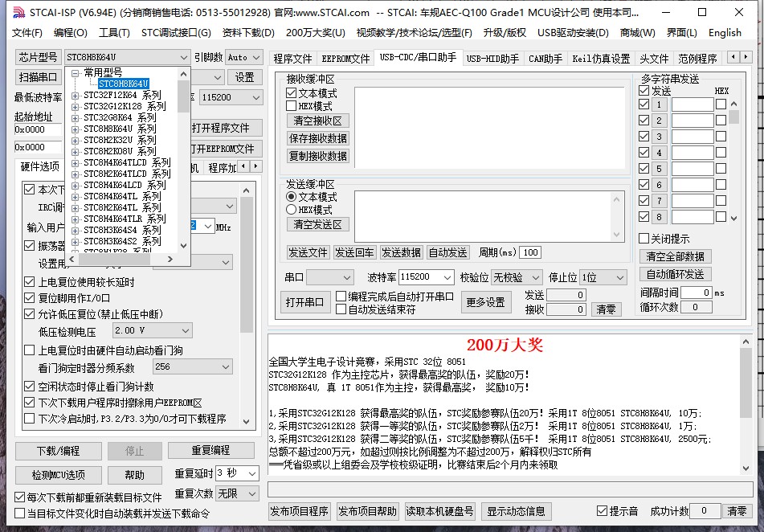The width and height of the screenshot is (764, 532).
Task: Enable 自动发送结束符 checkbox
Action: pos(341,309)
